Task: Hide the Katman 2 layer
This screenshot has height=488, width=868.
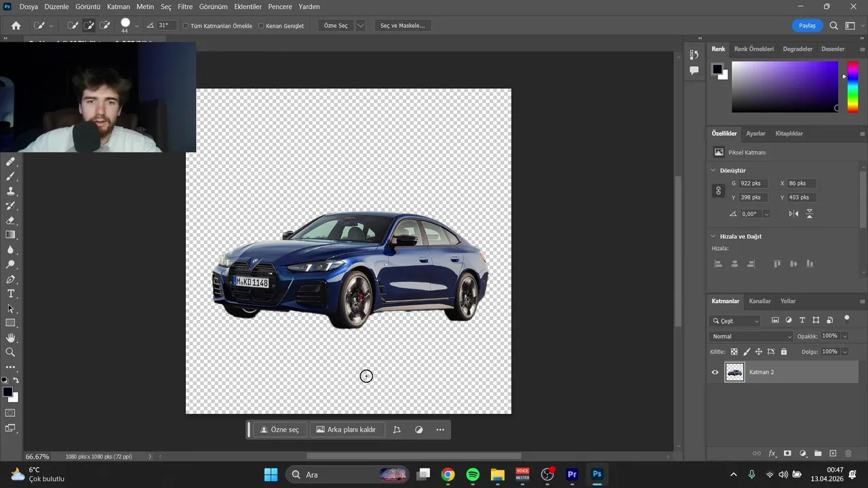Action: [715, 372]
